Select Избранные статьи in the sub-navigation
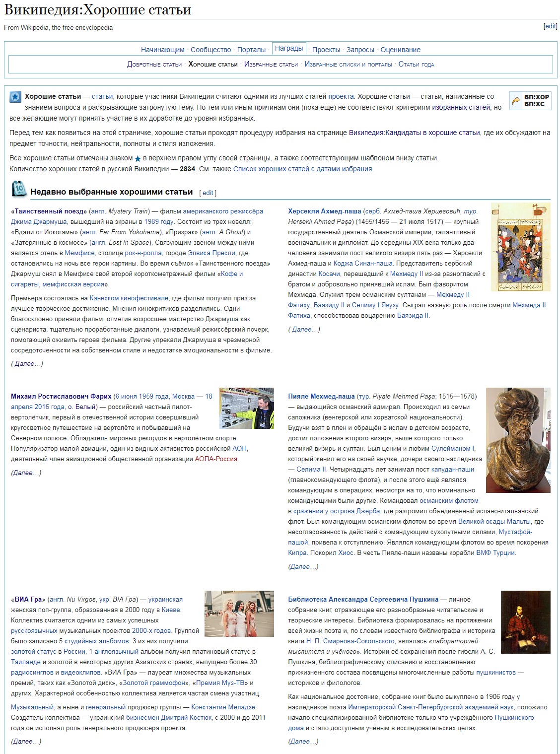 point(271,65)
